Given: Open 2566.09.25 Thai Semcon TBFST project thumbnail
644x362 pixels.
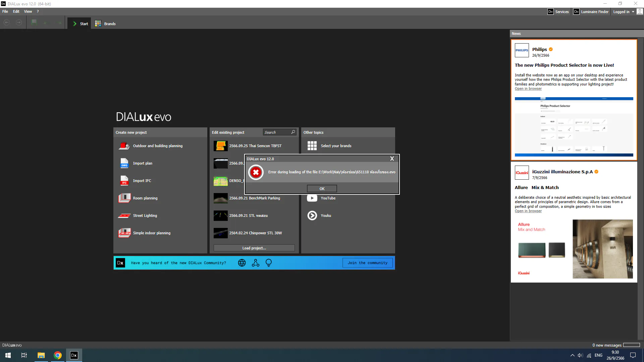Looking at the screenshot, I should pyautogui.click(x=220, y=146).
